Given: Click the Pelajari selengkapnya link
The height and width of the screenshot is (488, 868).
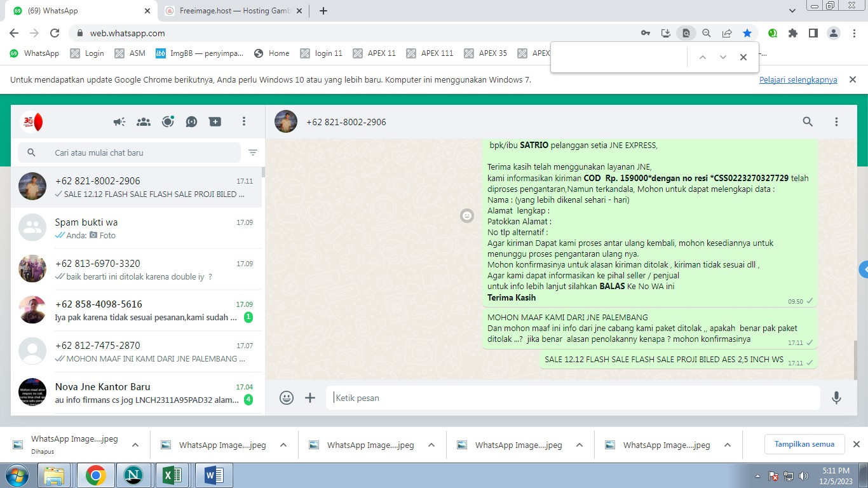Looking at the screenshot, I should coord(798,80).
